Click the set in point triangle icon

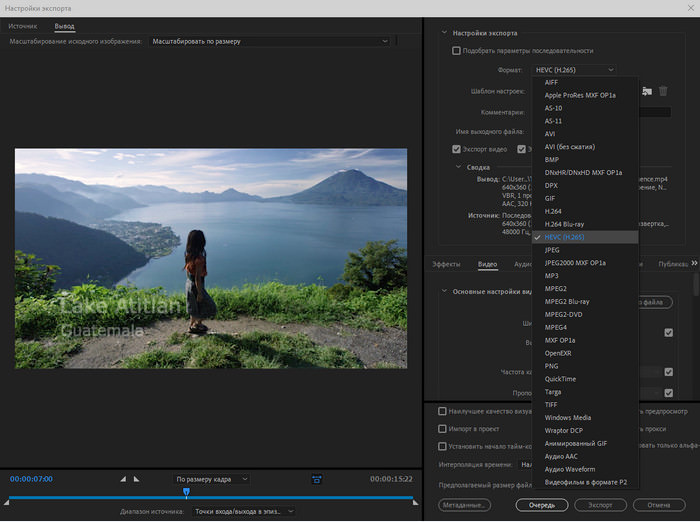pyautogui.click(x=123, y=479)
